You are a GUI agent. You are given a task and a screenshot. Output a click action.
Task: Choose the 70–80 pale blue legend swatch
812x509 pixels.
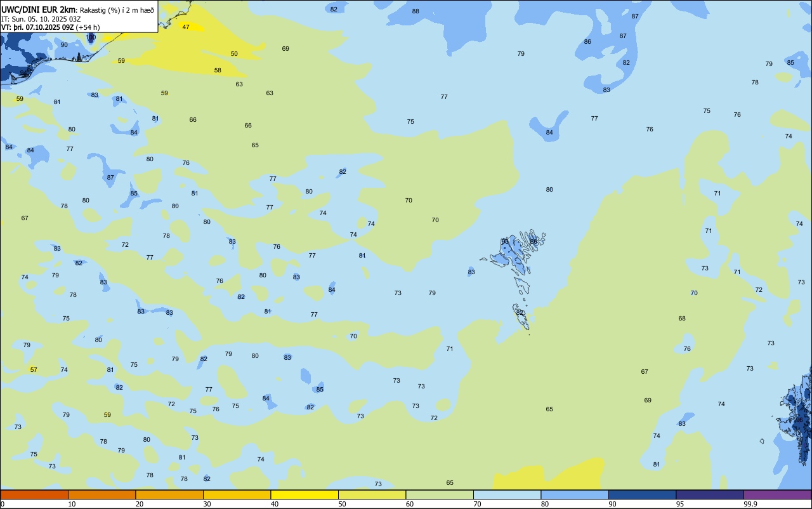507,494
